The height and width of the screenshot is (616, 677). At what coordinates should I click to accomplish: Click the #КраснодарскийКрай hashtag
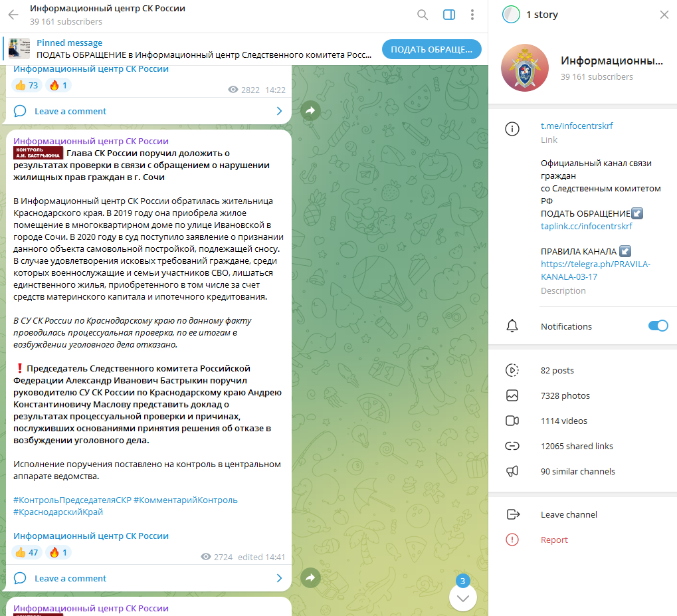point(58,512)
